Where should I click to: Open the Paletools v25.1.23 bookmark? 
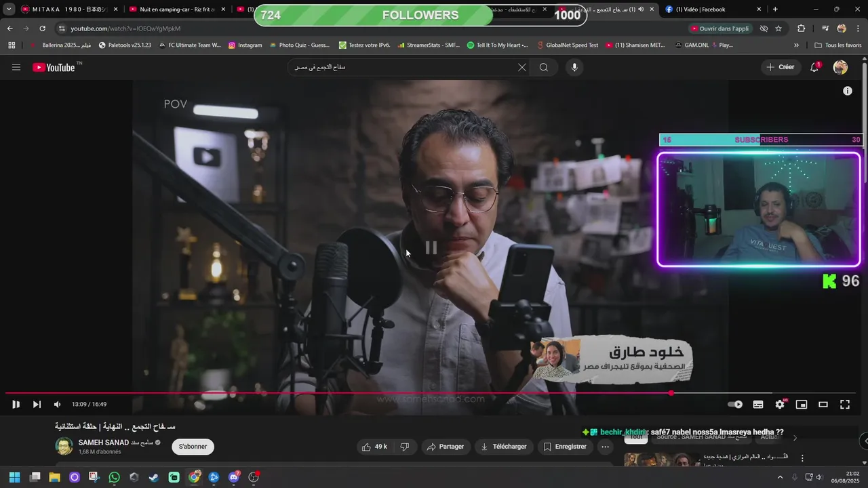click(x=125, y=45)
